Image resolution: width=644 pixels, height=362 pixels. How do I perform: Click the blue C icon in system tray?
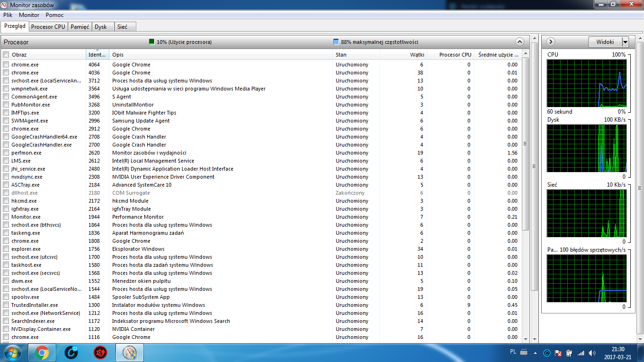tap(547, 353)
